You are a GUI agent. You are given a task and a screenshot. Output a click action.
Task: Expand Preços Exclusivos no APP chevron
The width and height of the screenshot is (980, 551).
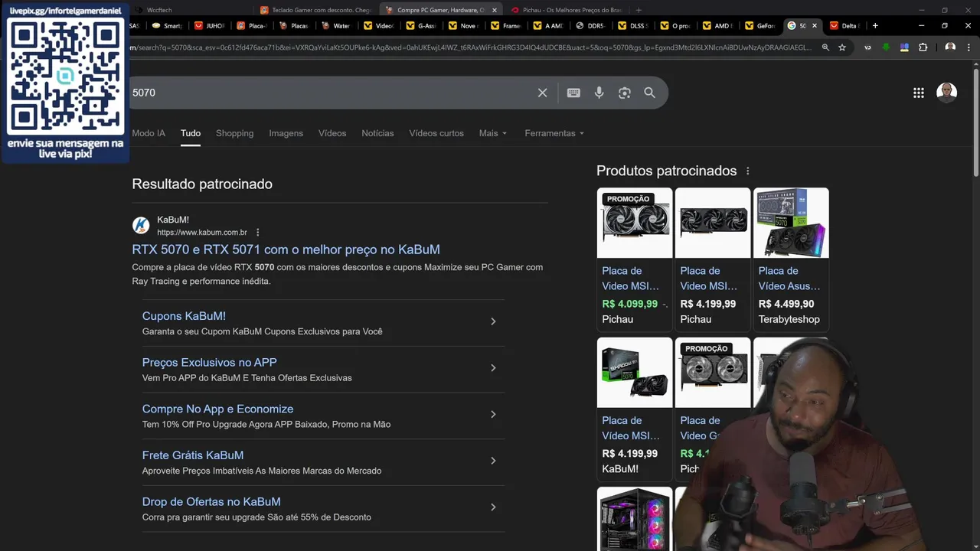(493, 368)
